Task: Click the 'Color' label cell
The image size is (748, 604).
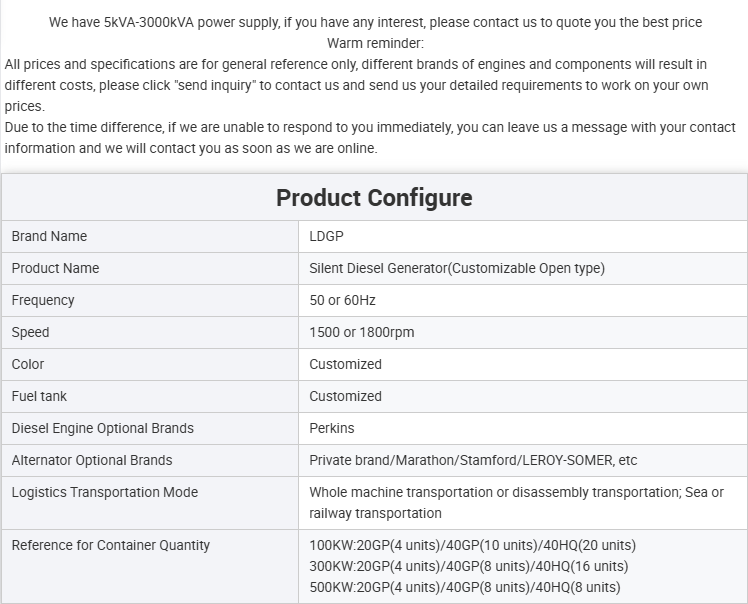Action: [150, 364]
